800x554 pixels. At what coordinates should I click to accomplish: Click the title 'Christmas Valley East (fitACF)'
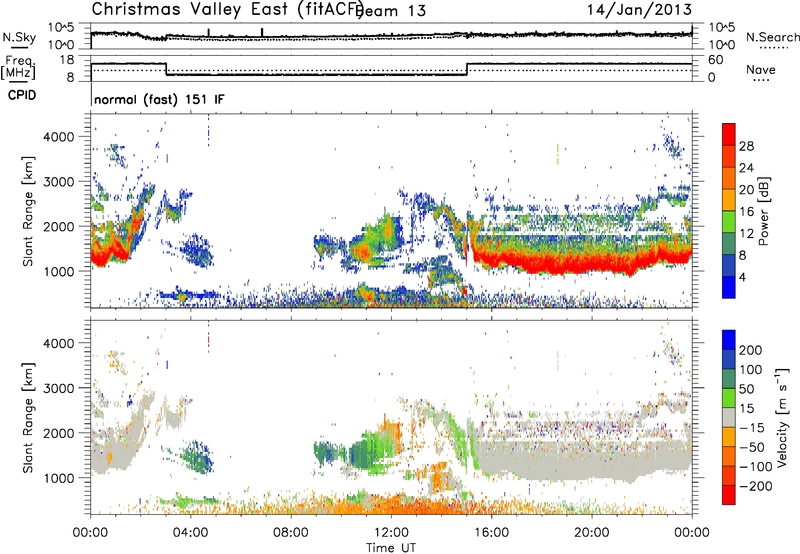tap(227, 10)
